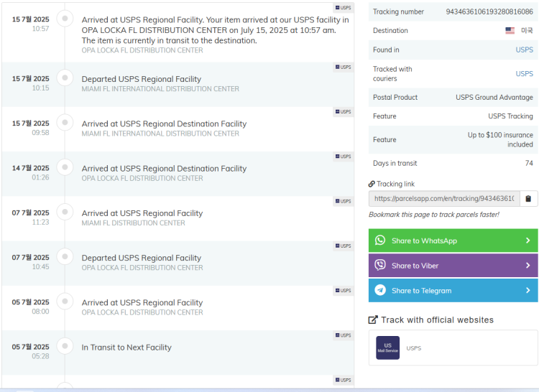Click the US flag destination icon

[x=510, y=31]
